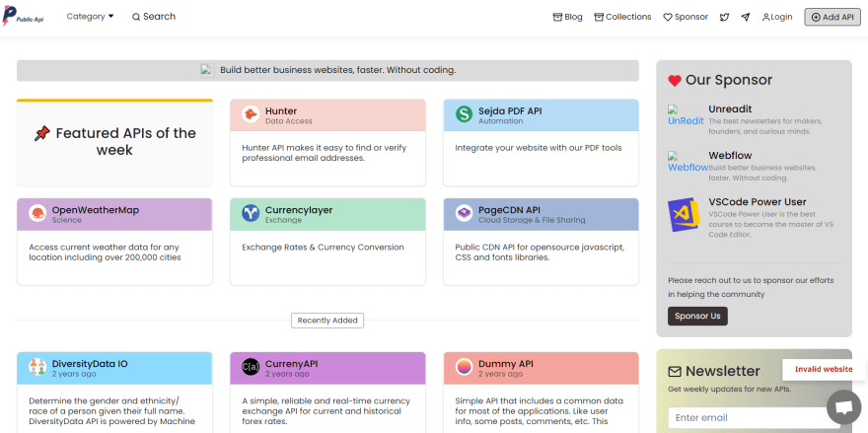Click the red heart icon by Our Sponsor

click(x=675, y=81)
